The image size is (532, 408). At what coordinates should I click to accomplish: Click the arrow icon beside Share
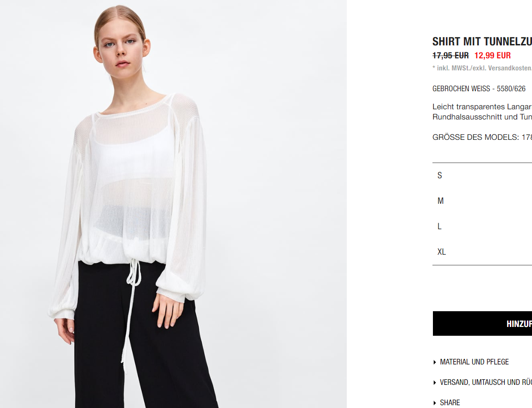tap(435, 403)
